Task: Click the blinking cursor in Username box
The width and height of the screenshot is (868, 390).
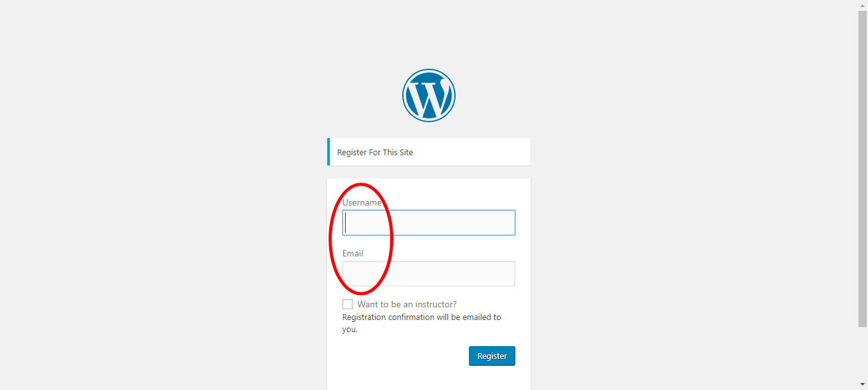Action: pos(346,223)
